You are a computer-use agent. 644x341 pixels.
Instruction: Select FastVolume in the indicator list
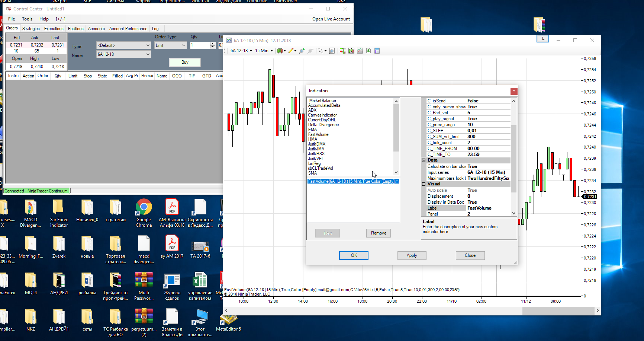tap(318, 134)
